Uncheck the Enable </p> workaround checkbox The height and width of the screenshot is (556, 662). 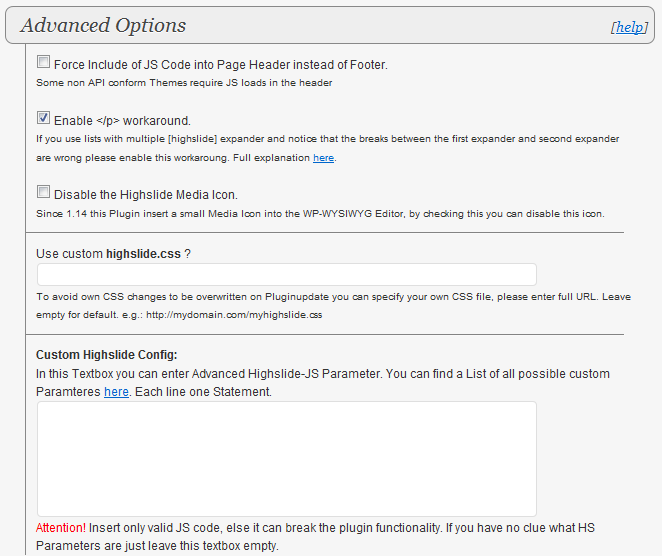coord(43,117)
